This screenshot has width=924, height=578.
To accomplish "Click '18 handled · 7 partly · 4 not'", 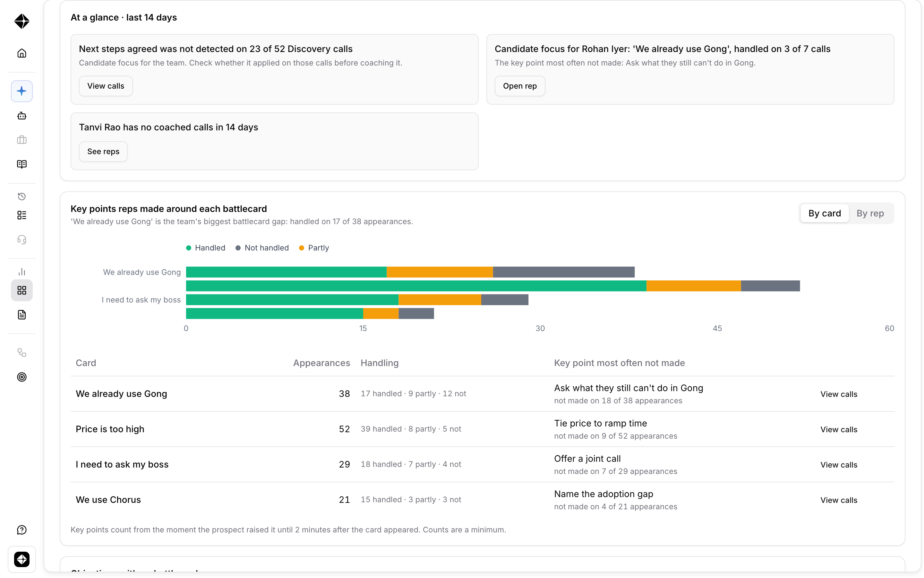I will (x=411, y=464).
